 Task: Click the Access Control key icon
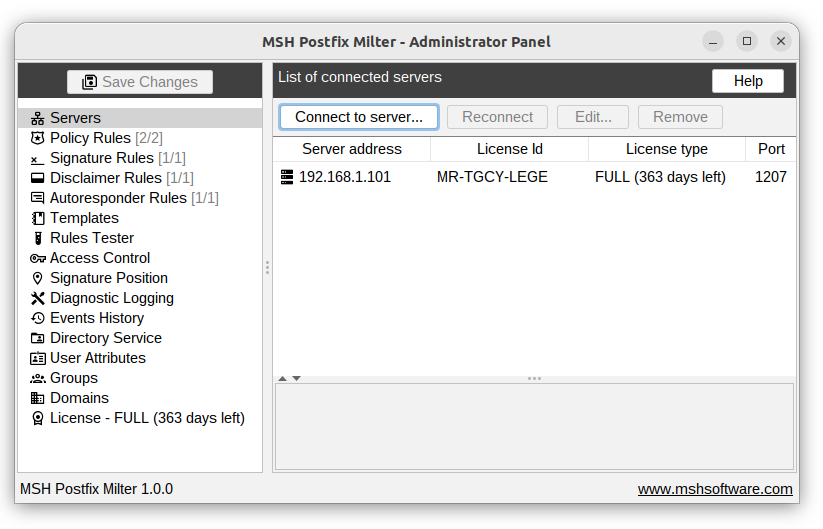pyautogui.click(x=38, y=258)
